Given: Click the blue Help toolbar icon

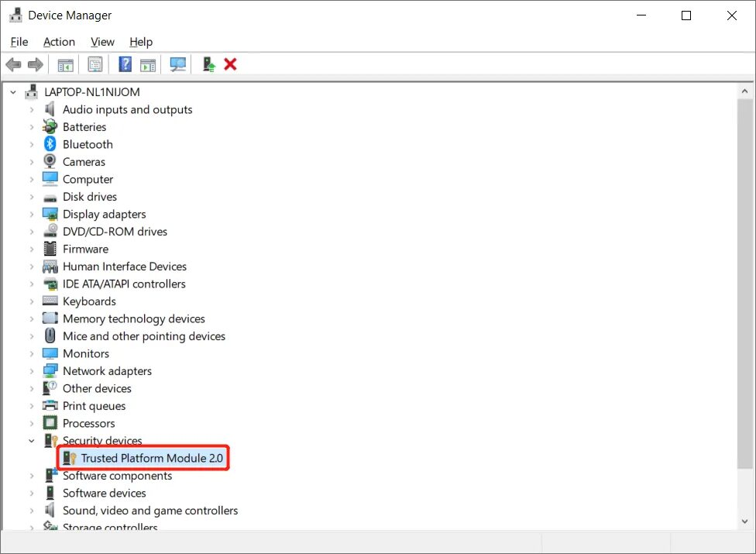Looking at the screenshot, I should (125, 64).
